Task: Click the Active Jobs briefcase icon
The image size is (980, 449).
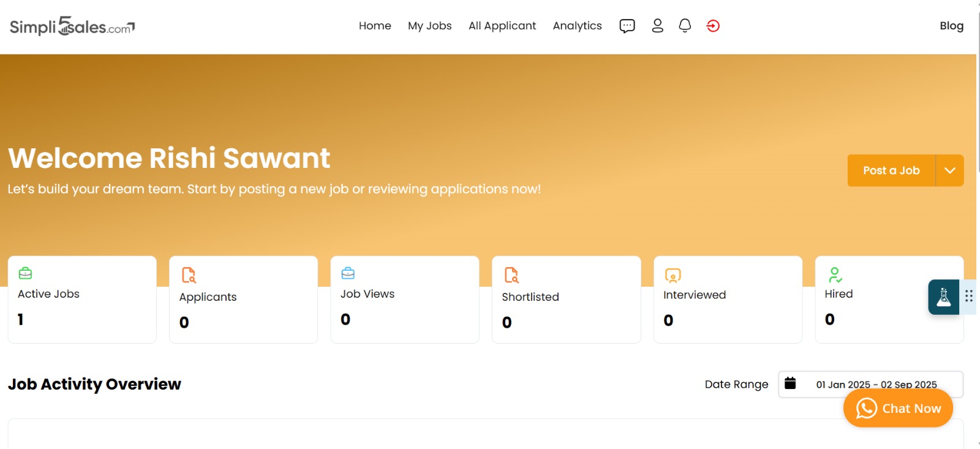Action: coord(25,273)
